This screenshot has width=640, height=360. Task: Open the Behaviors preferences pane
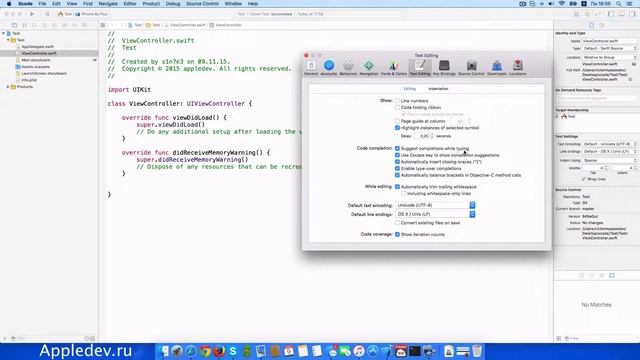(x=348, y=68)
